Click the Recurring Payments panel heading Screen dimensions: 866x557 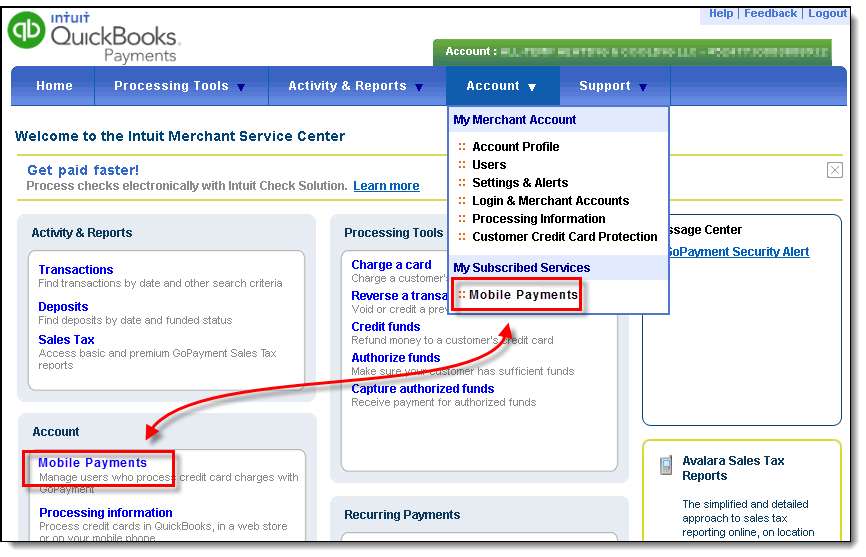click(x=402, y=515)
